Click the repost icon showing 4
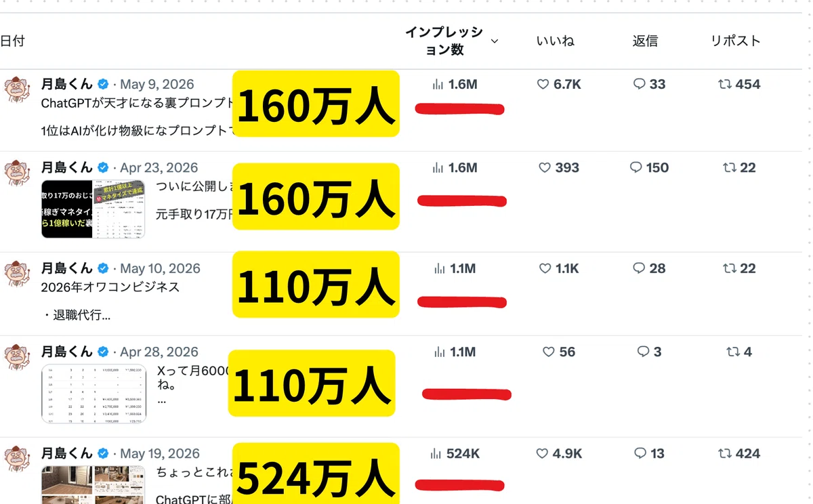 pos(733,352)
